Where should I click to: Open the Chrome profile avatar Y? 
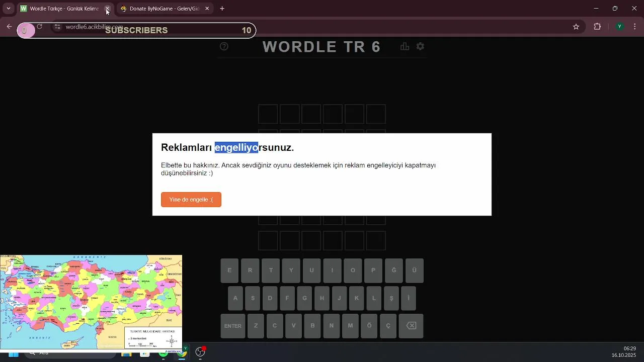(620, 27)
